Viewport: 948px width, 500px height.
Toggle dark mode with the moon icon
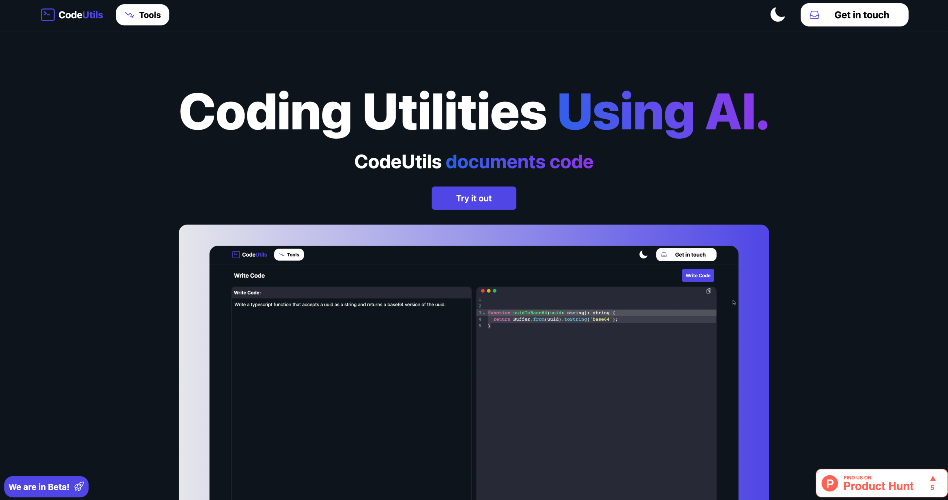(778, 15)
